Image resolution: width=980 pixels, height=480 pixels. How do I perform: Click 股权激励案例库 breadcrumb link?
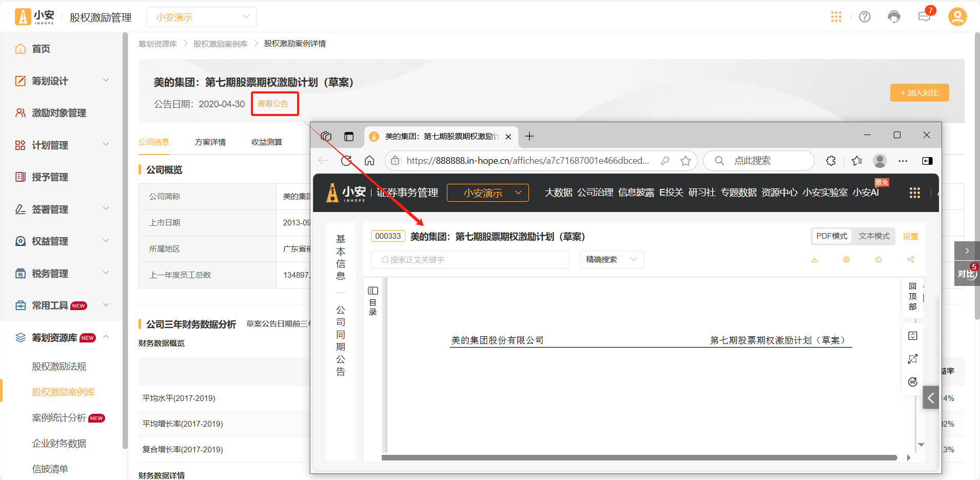[x=220, y=44]
